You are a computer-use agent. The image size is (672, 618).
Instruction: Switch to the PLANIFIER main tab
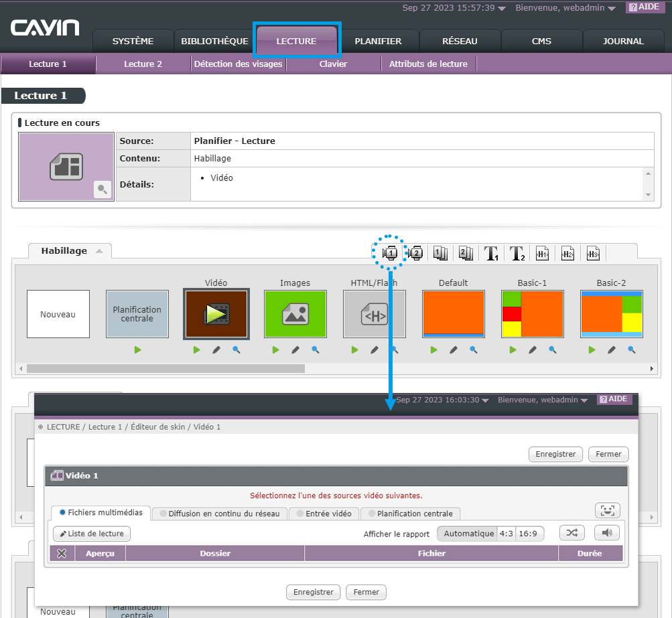(x=378, y=41)
